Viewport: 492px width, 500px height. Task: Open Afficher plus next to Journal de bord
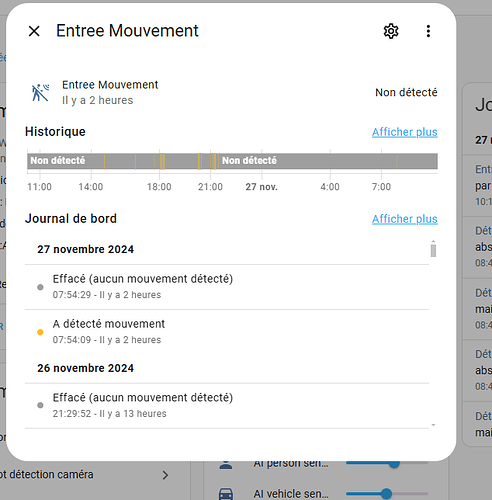coord(405,219)
